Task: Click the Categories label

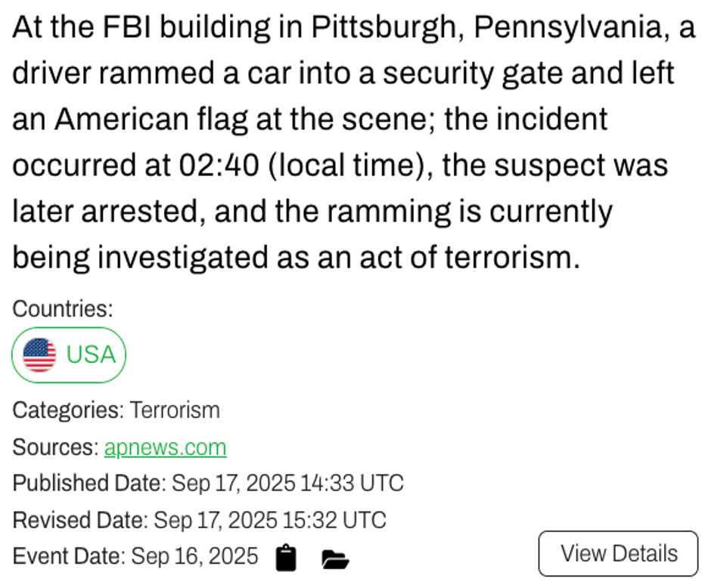Action: click(67, 410)
